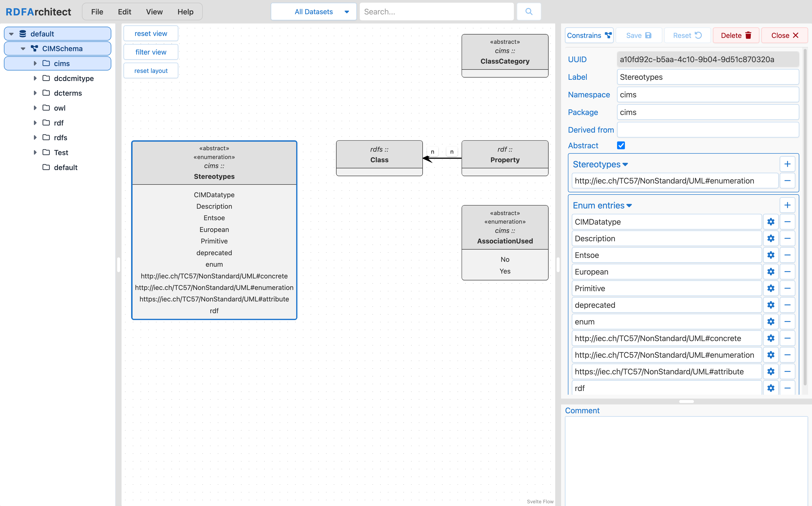This screenshot has width=812, height=506.
Task: Collapse the default dataset tree arrow
Action: coord(11,34)
